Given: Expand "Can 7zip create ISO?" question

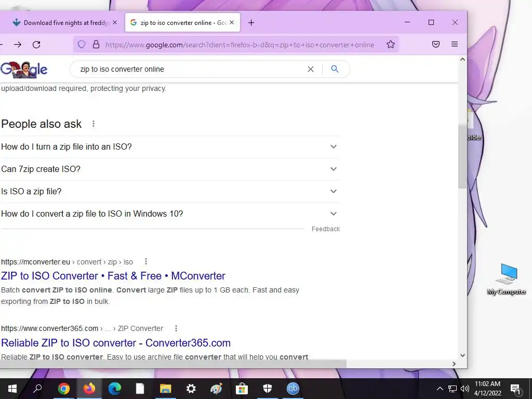Looking at the screenshot, I should pos(170,169).
